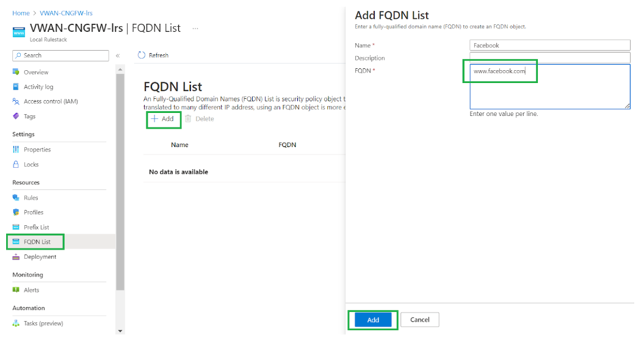
Task: Open Profiles under Resources
Action: tap(33, 212)
